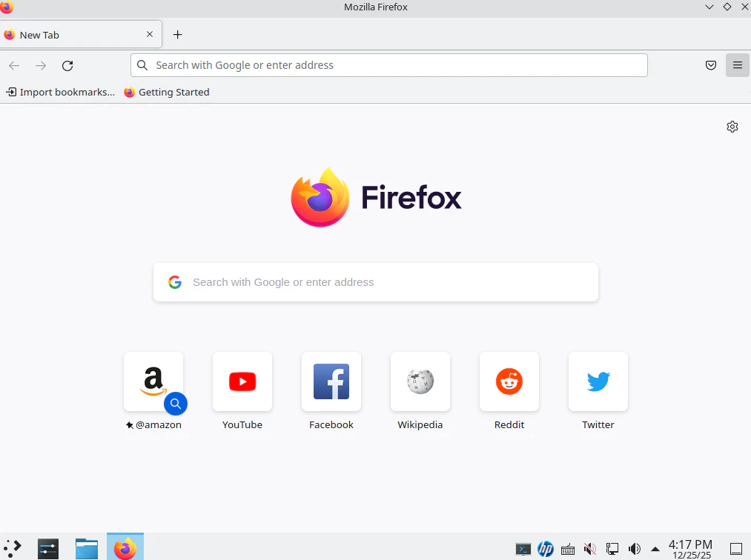Open the terminal tray icon
Screen dimensions: 751x560
coord(523,549)
